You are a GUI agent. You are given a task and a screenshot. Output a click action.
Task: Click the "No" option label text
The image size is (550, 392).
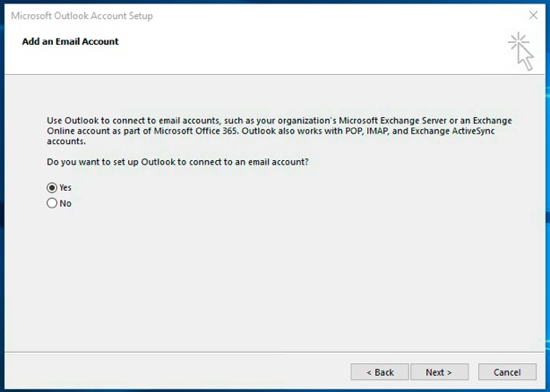(x=65, y=203)
